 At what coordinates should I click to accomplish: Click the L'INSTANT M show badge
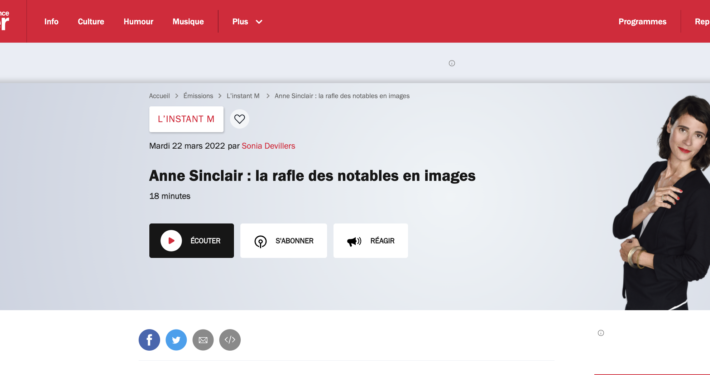coord(186,119)
